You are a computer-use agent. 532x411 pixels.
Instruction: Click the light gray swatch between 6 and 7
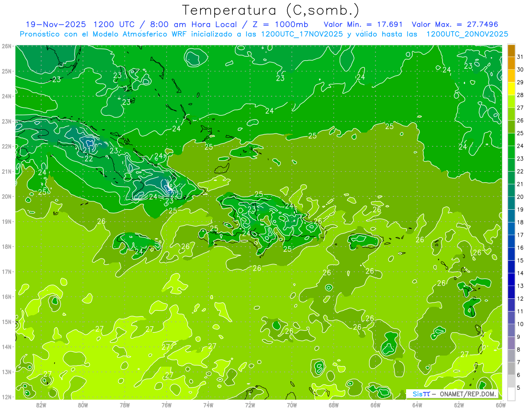pos(511,368)
